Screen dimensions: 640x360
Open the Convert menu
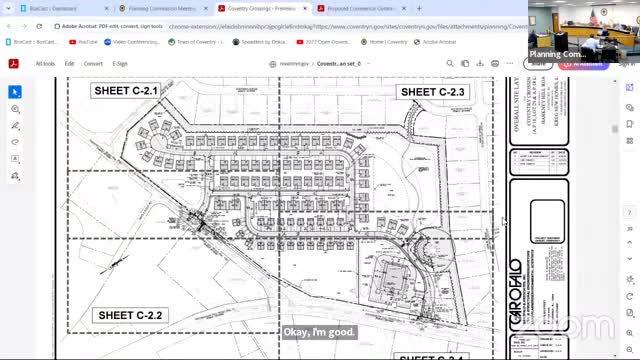(x=93, y=64)
